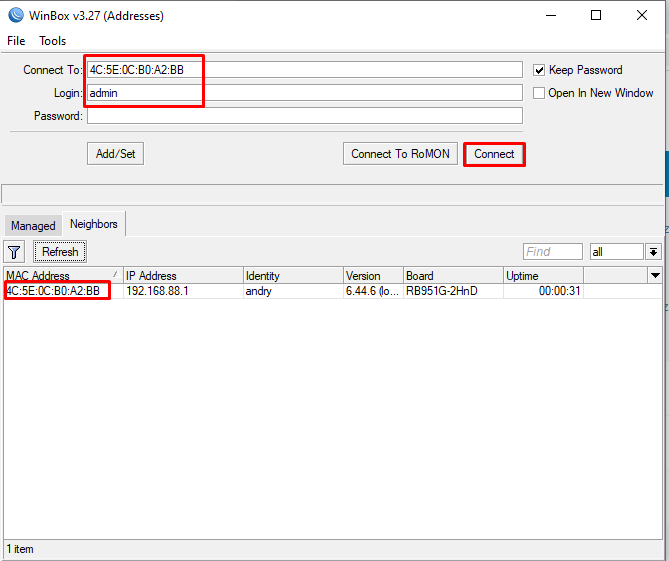
Task: Toggle the Keep Password checkbox
Action: (540, 70)
